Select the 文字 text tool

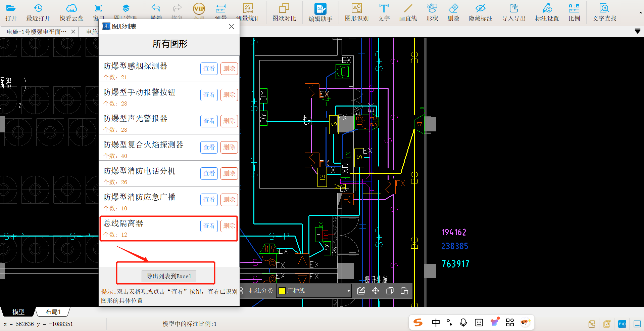click(384, 12)
